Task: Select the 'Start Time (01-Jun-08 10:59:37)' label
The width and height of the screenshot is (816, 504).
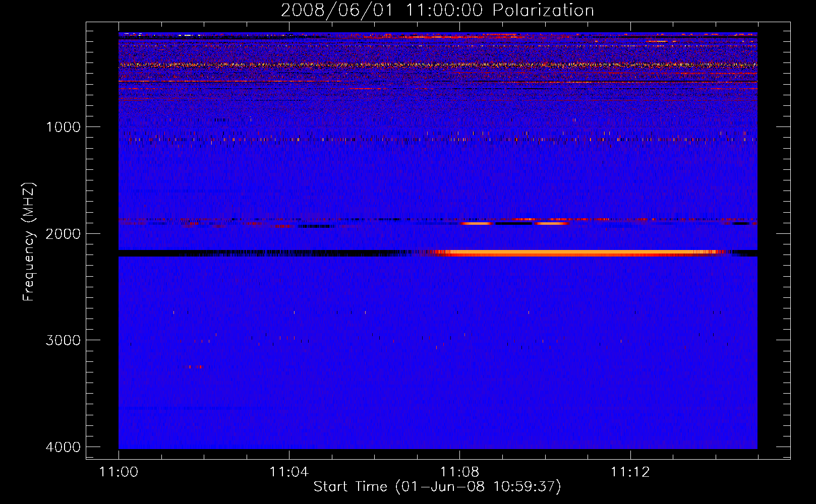Action: (x=437, y=487)
